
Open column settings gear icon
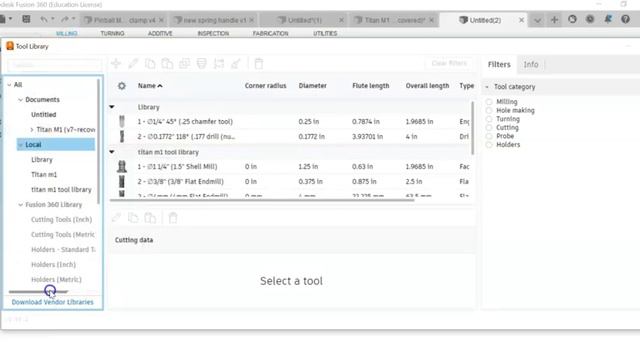pos(122,86)
